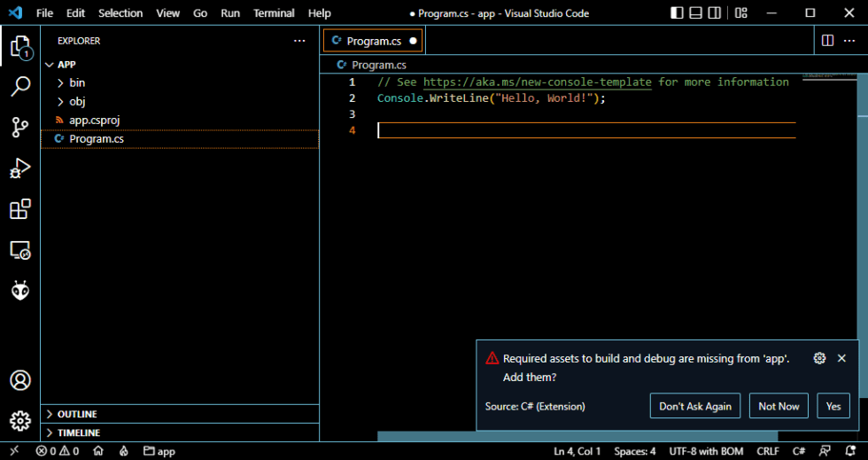This screenshot has height=460, width=868.
Task: Toggle the primary side bar
Action: (x=677, y=12)
